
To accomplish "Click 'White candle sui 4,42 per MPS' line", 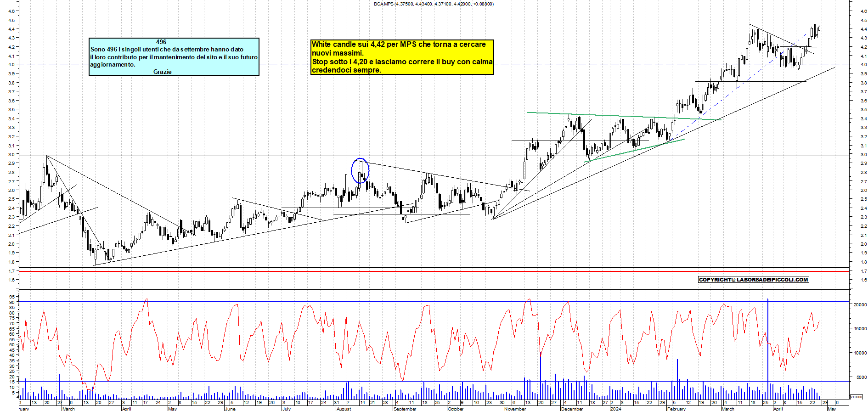I will 399,45.
